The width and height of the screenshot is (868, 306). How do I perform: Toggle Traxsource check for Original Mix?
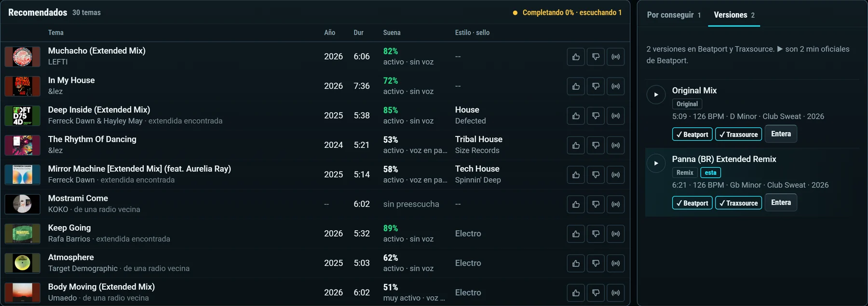point(738,134)
